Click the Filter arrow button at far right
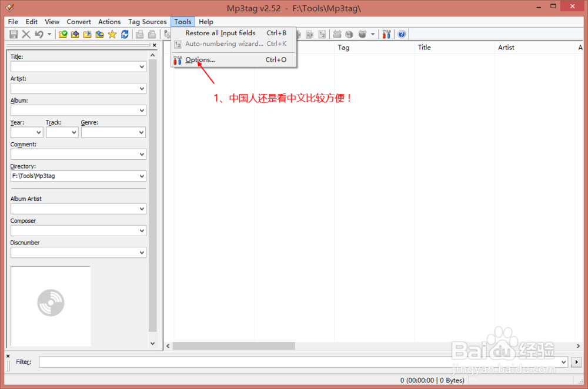 [576, 362]
